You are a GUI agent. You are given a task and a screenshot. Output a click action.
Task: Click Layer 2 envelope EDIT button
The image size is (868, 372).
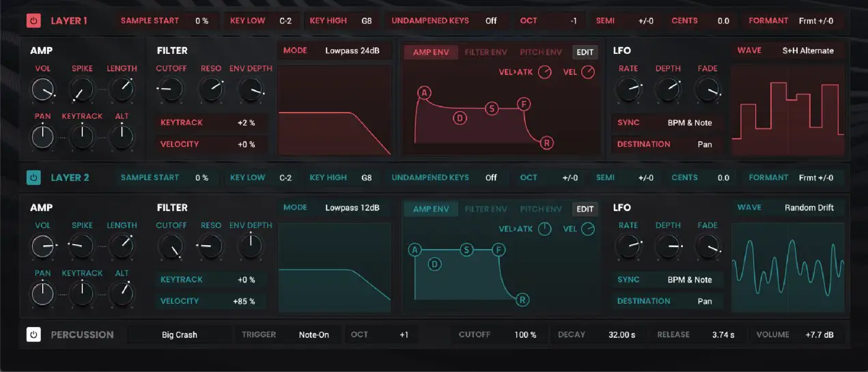point(585,210)
